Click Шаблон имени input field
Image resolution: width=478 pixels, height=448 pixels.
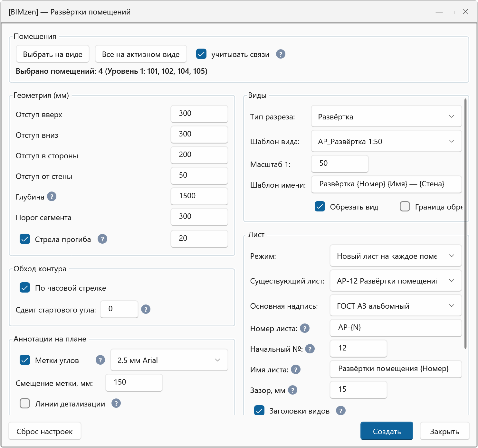pos(387,184)
